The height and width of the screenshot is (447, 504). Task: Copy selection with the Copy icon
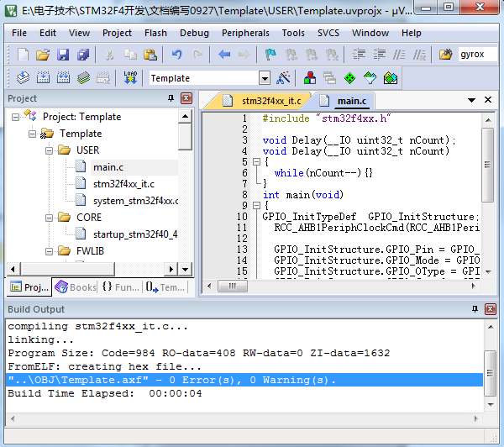click(x=130, y=55)
